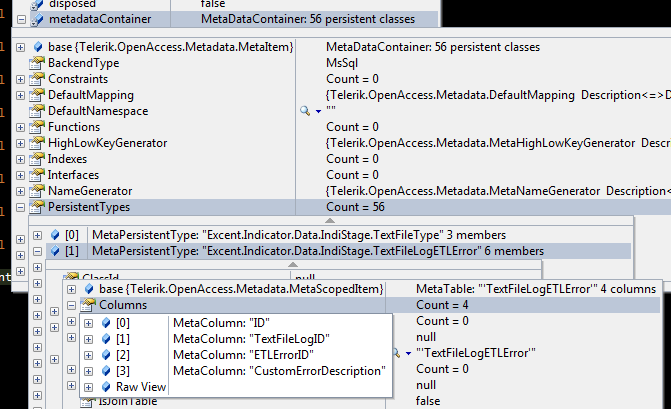Click the "TextFileLogID" MetaColumn entry
671x409 pixels.
click(250, 339)
